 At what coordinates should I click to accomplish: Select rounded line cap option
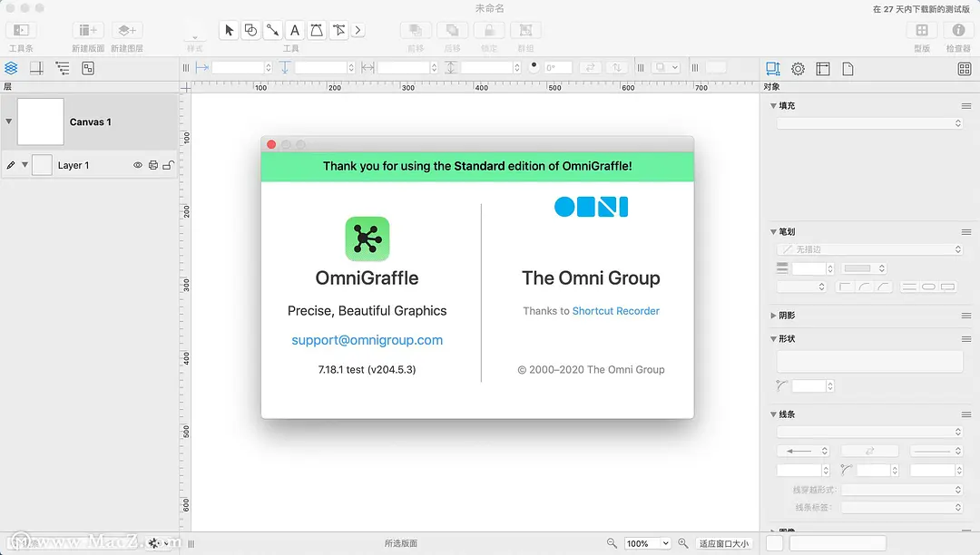929,287
